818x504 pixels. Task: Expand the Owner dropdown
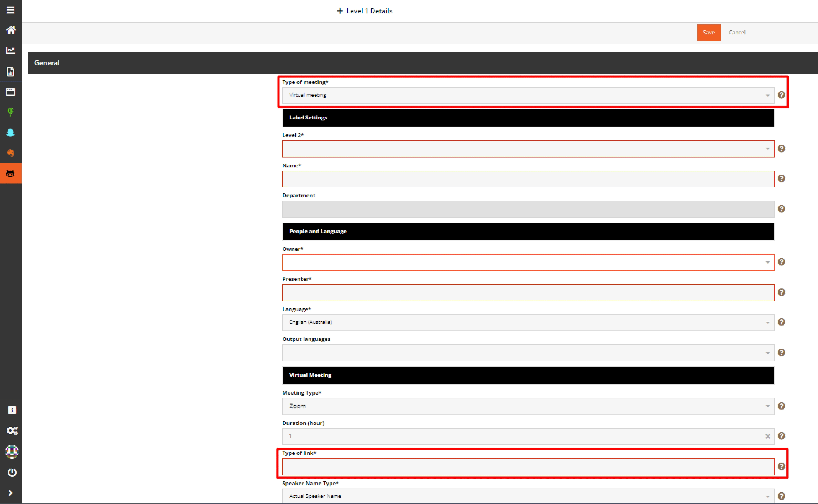528,262
